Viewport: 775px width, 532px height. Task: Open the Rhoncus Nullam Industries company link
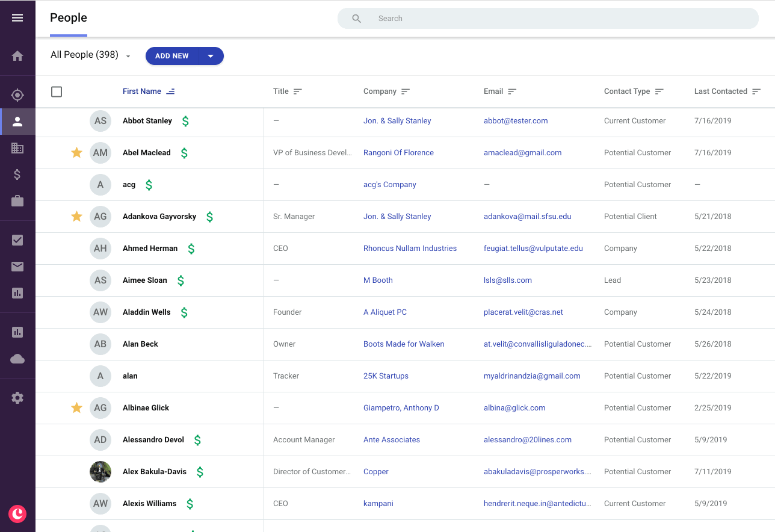(x=410, y=249)
